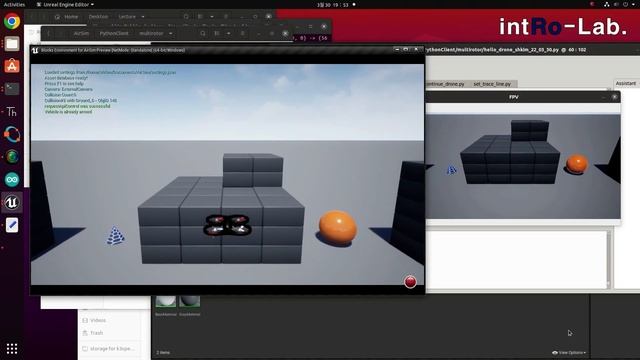The width and height of the screenshot is (640, 360).
Task: Click the blue cone in AirSim viewport
Action: (116, 236)
